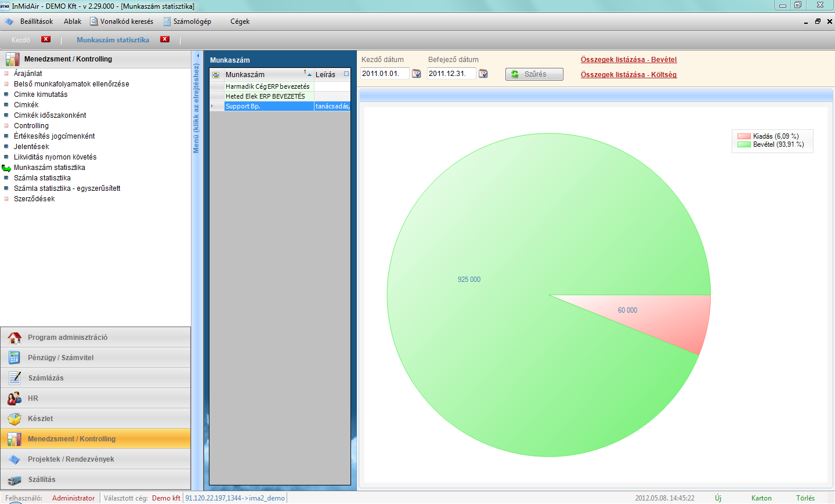Click the grid selector icon in the Munkaszám table header
This screenshot has width=835, height=504.
click(216, 75)
